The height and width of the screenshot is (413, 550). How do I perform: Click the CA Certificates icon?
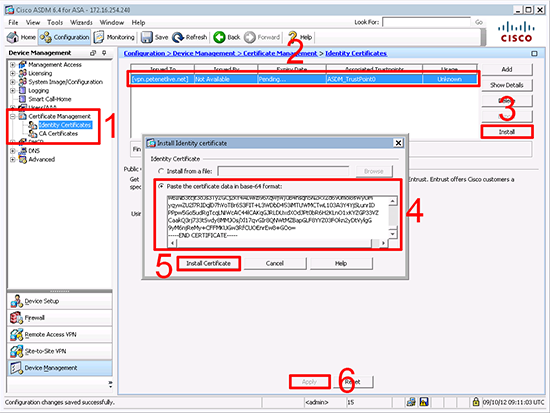(33, 133)
